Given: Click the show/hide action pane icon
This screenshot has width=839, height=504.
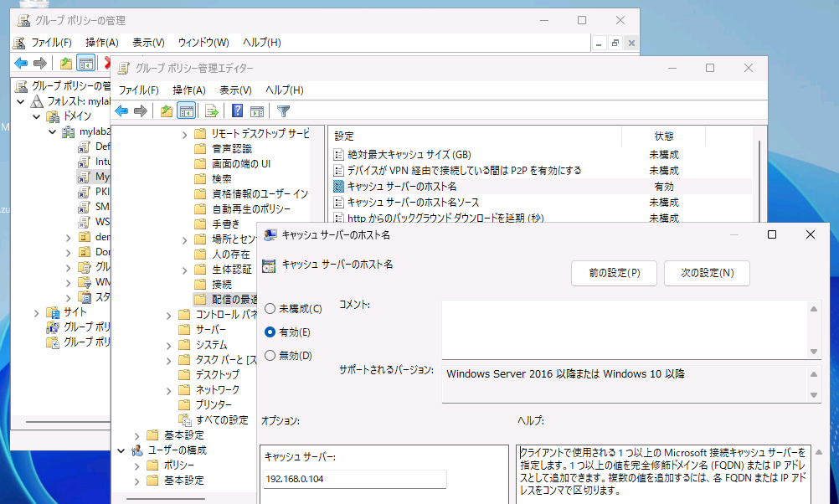Looking at the screenshot, I should 257,110.
